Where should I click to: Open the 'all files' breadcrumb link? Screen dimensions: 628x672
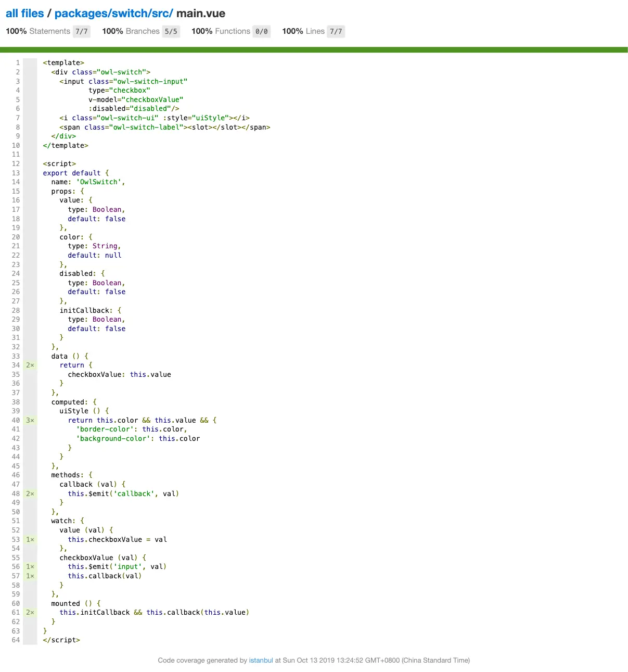click(x=25, y=14)
